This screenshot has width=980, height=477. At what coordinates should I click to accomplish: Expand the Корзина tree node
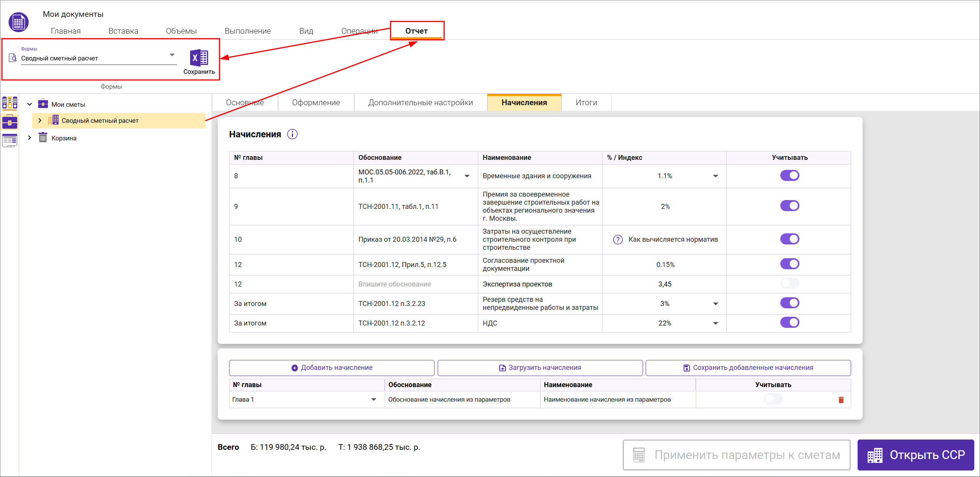[29, 138]
